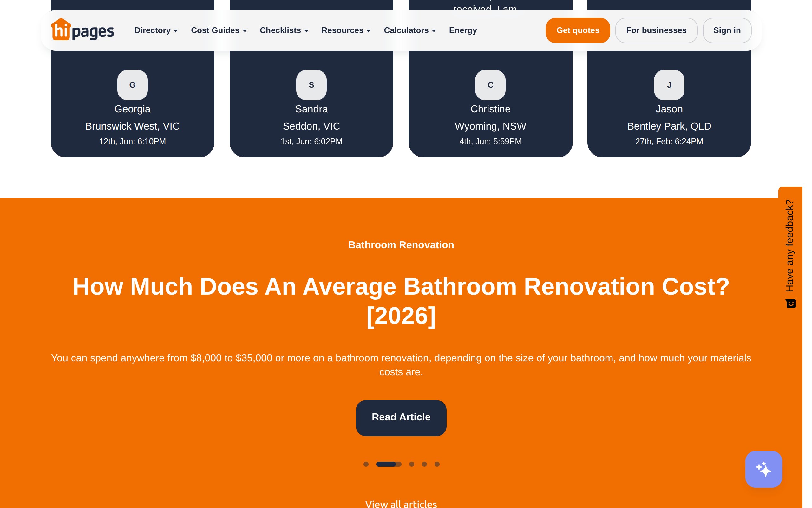
Task: Select the fourth carousel dot
Action: [424, 464]
